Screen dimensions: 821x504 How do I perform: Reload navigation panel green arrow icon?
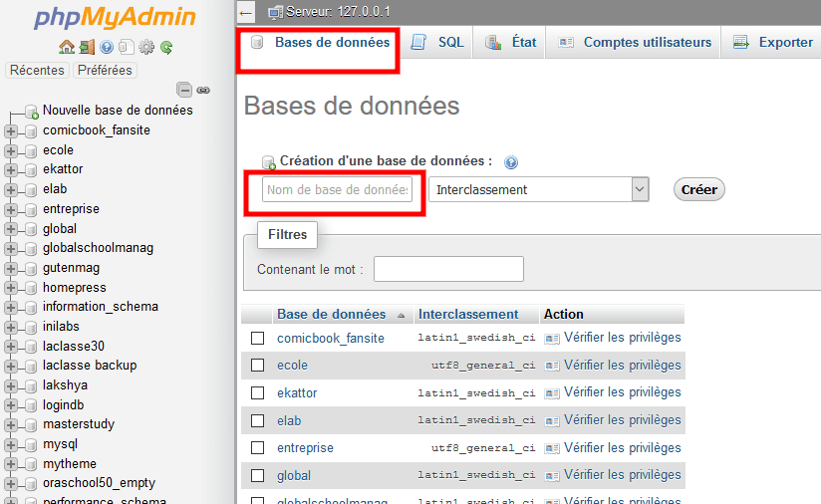click(x=166, y=48)
